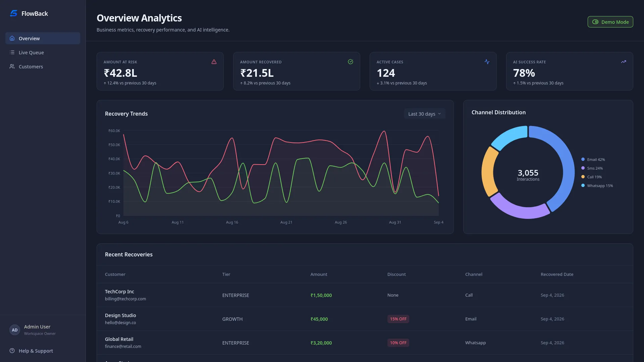Click the ₹45,000 amount value

(319, 319)
